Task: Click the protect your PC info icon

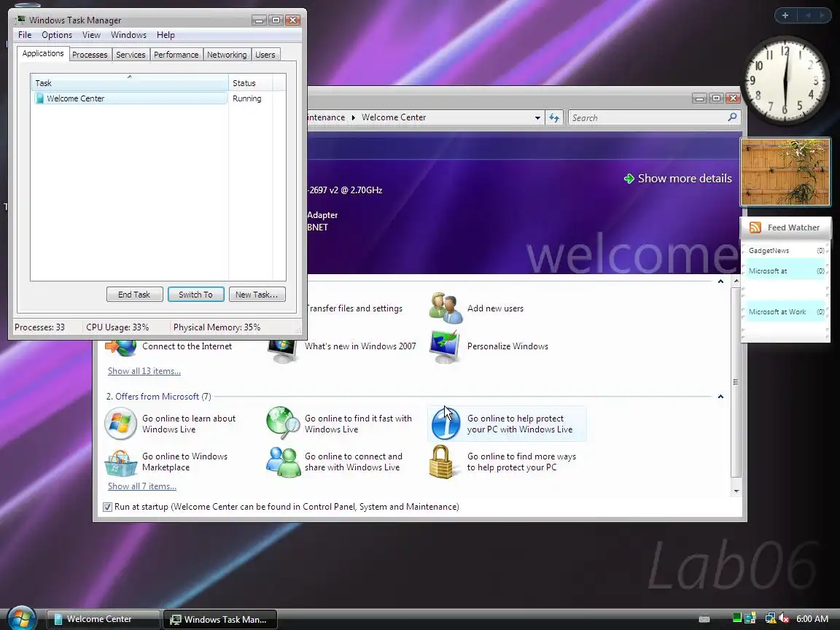Action: [446, 423]
